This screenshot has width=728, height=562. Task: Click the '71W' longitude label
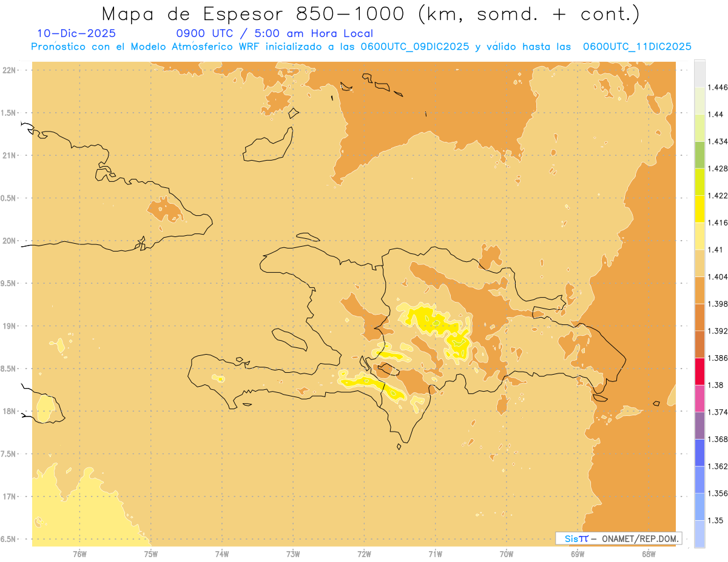pos(435,554)
